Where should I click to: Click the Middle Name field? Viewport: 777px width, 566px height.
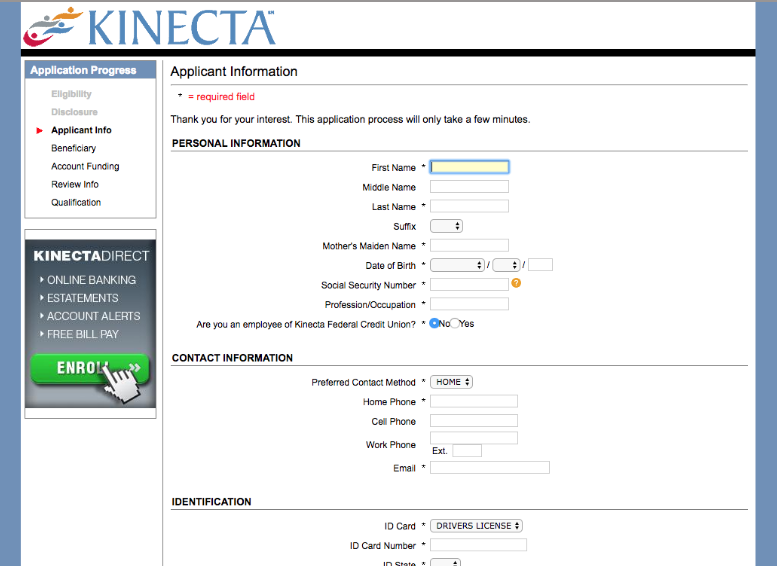[469, 187]
